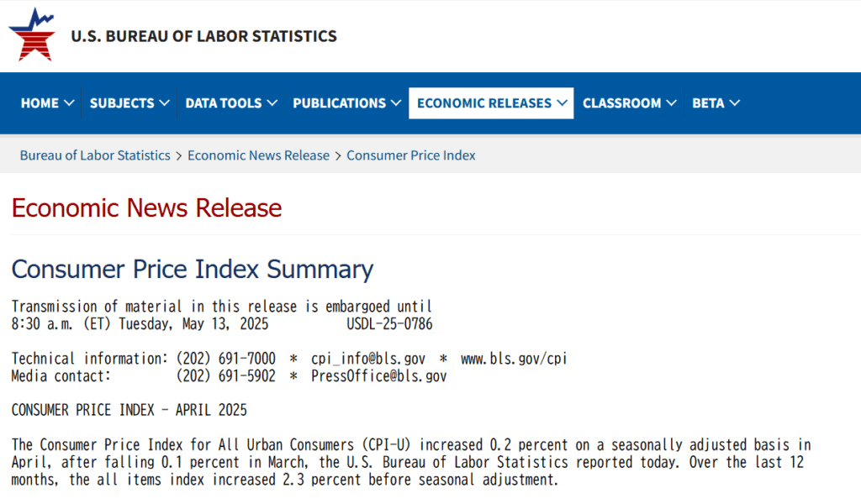
Task: Click the BLS star logo
Action: point(32,34)
